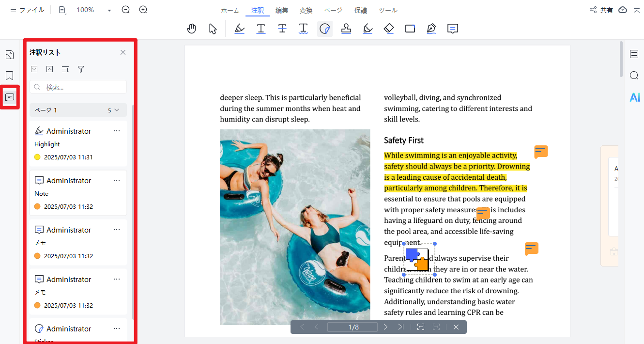This screenshot has width=644, height=344.
Task: Open the annotation sort options
Action: [65, 69]
